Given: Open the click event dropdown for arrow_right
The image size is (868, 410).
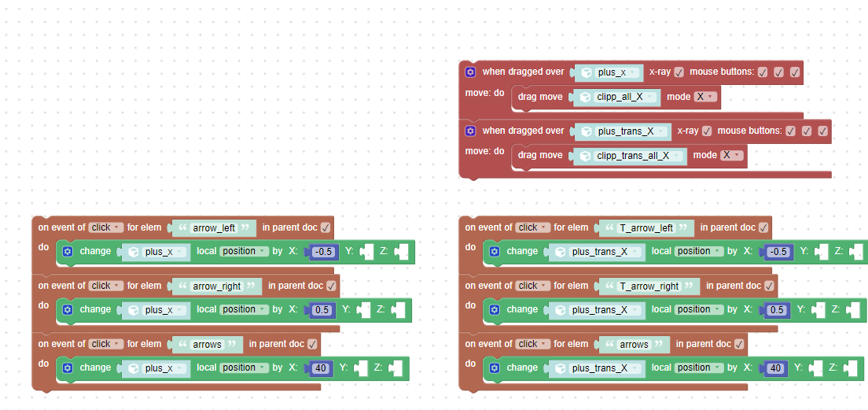Looking at the screenshot, I should coord(105,286).
